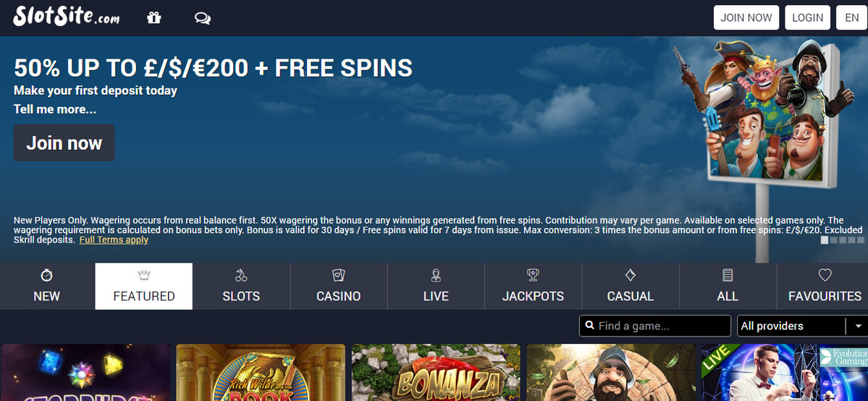Open the gift box promotions icon
The height and width of the screenshot is (401, 868).
coord(154,17)
